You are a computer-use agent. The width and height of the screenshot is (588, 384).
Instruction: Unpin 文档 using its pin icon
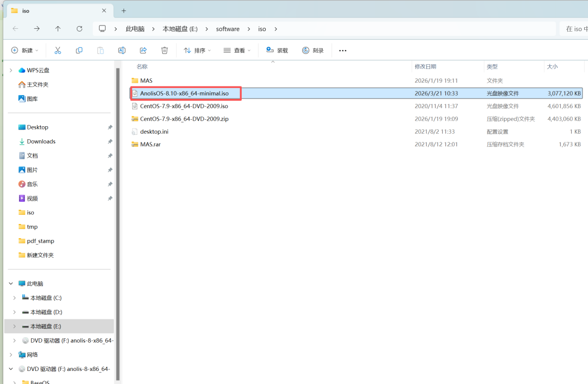coord(110,156)
